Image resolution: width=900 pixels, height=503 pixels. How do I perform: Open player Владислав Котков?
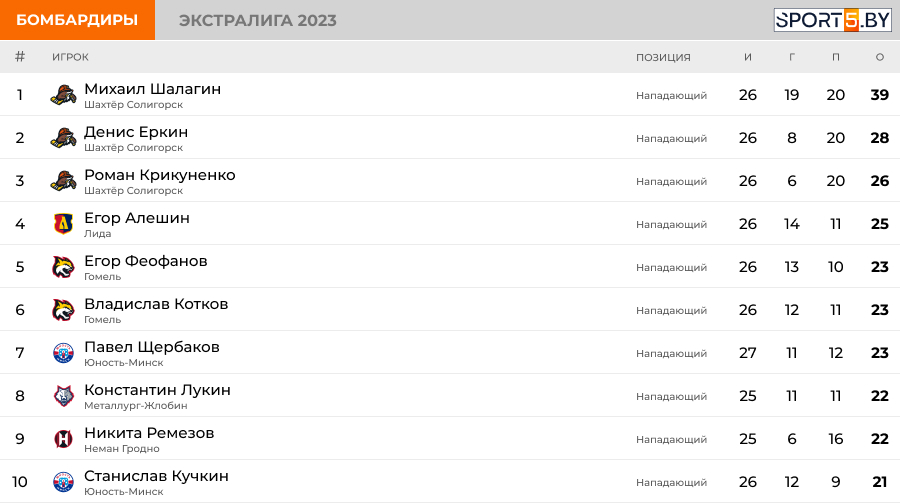(x=156, y=304)
